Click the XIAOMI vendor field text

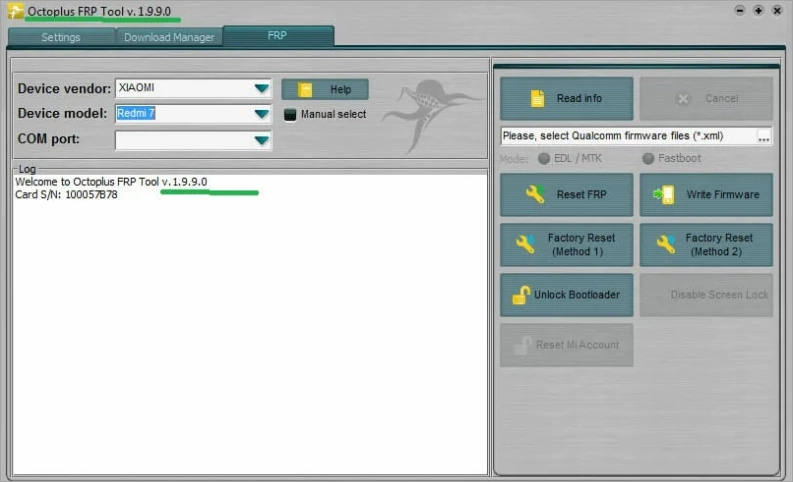pyautogui.click(x=137, y=87)
